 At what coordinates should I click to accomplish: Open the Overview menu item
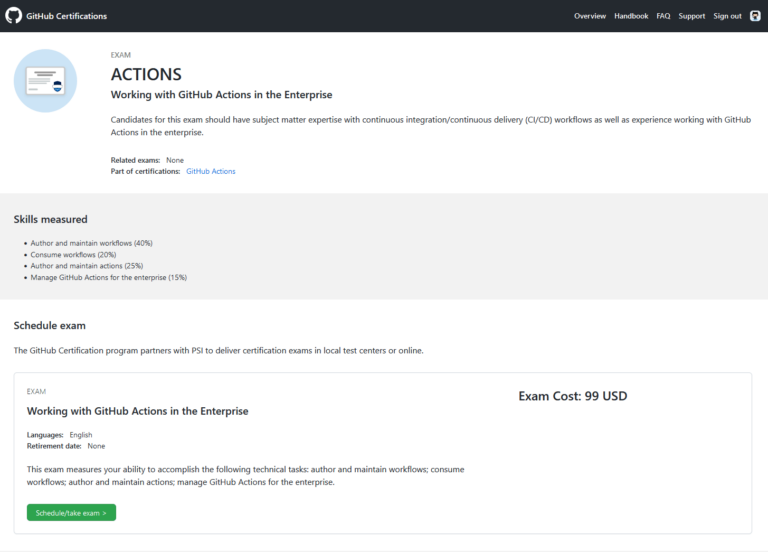coord(590,16)
